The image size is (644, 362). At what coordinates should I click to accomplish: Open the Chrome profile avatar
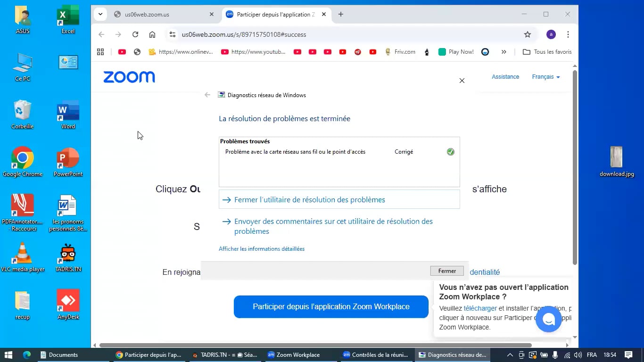(x=551, y=34)
